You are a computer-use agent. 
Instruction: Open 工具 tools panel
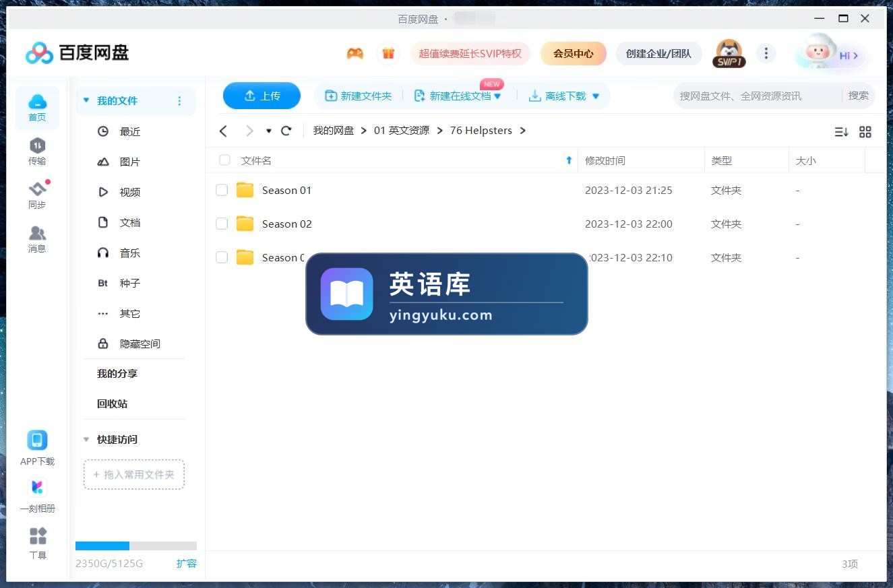point(38,544)
